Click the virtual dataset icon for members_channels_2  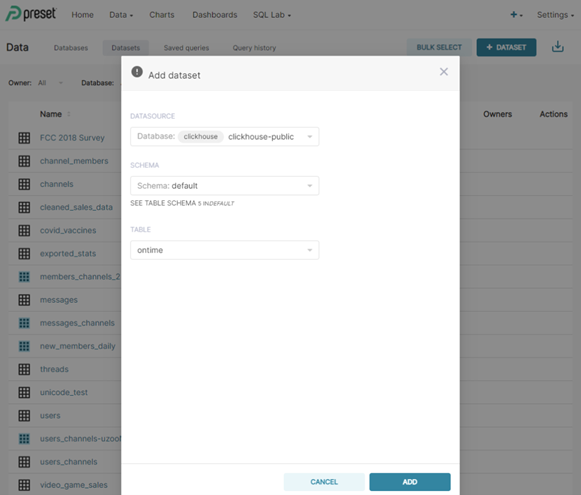coord(24,277)
